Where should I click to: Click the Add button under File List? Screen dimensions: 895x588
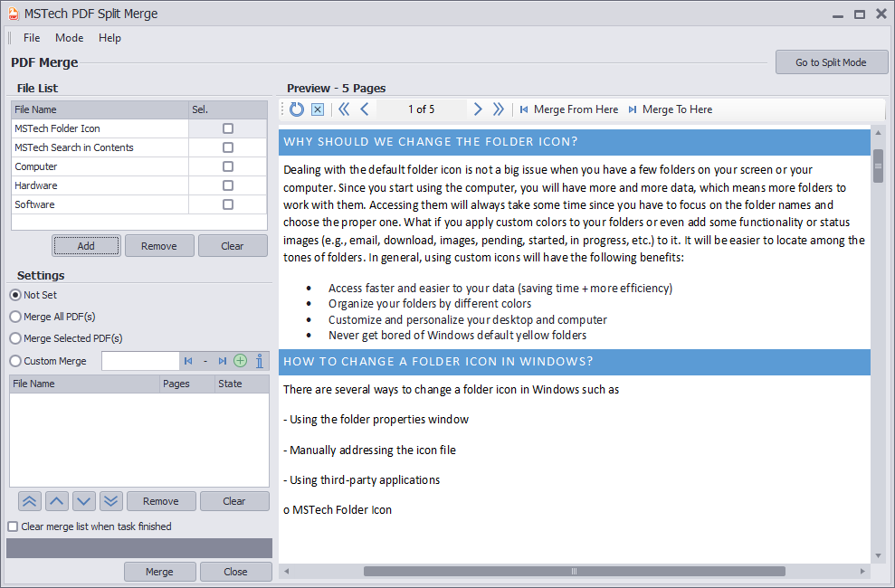point(86,246)
